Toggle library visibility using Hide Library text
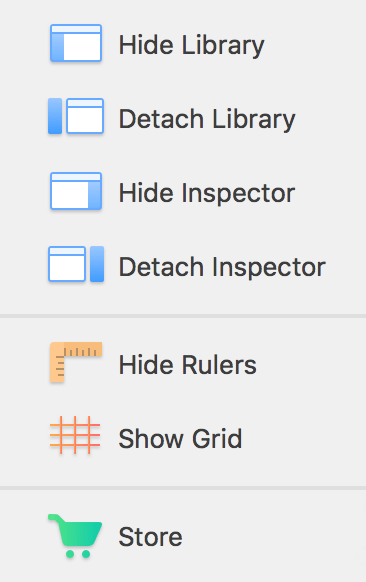Viewport: 366px width, 582px height. [192, 46]
